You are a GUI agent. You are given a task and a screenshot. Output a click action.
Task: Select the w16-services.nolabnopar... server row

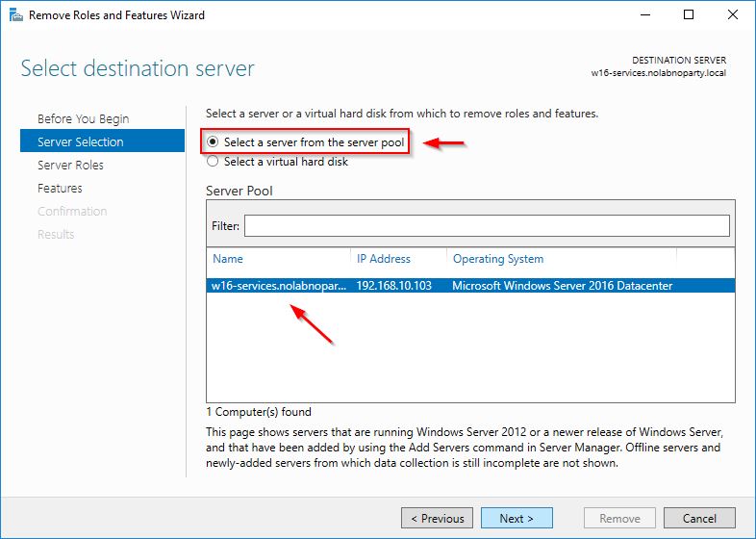pos(470,286)
